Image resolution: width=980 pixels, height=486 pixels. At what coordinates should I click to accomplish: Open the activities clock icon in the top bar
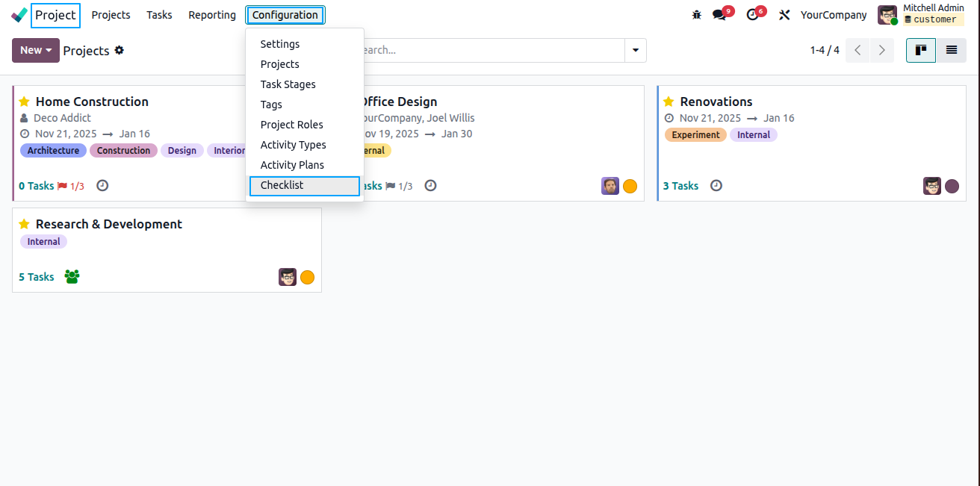752,15
